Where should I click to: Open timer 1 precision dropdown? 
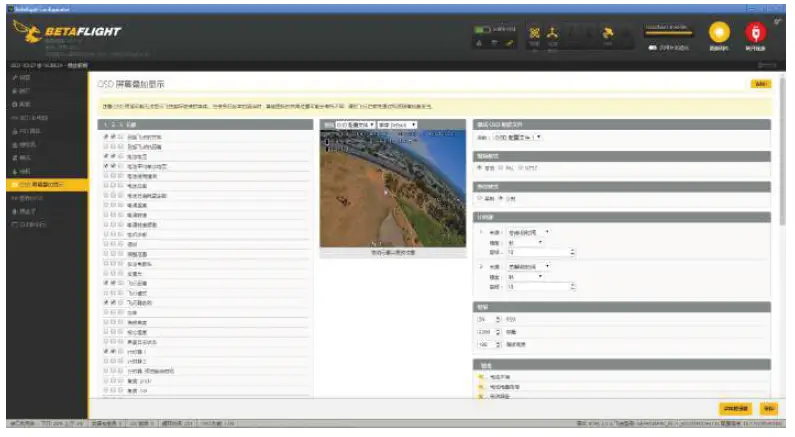(x=525, y=242)
